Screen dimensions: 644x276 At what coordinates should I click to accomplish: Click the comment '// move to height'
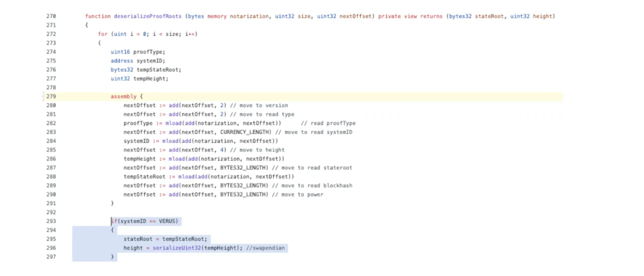point(257,150)
